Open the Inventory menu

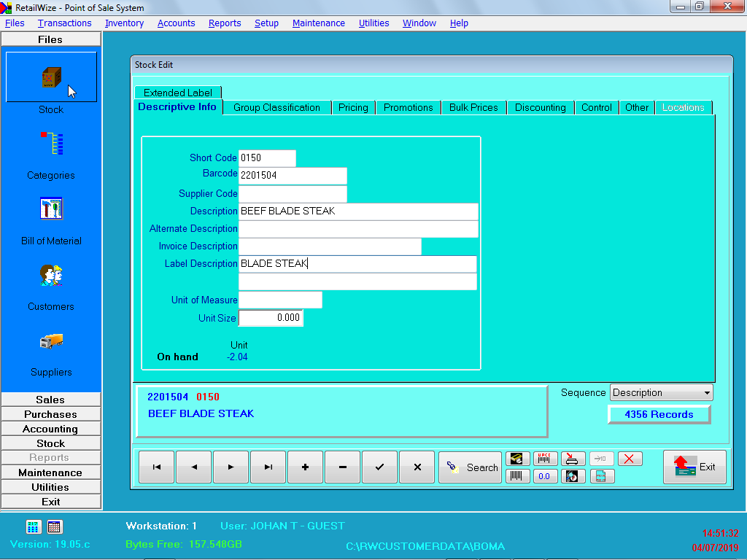point(124,23)
